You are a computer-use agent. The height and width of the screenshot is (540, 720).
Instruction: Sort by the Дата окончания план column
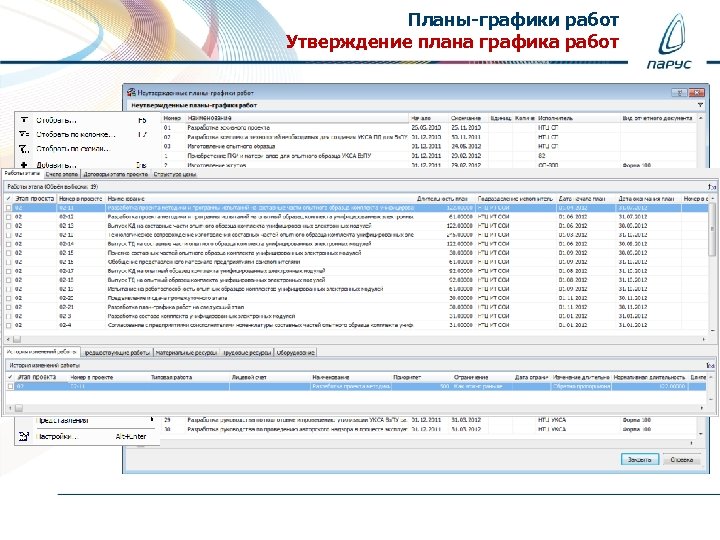(648, 199)
